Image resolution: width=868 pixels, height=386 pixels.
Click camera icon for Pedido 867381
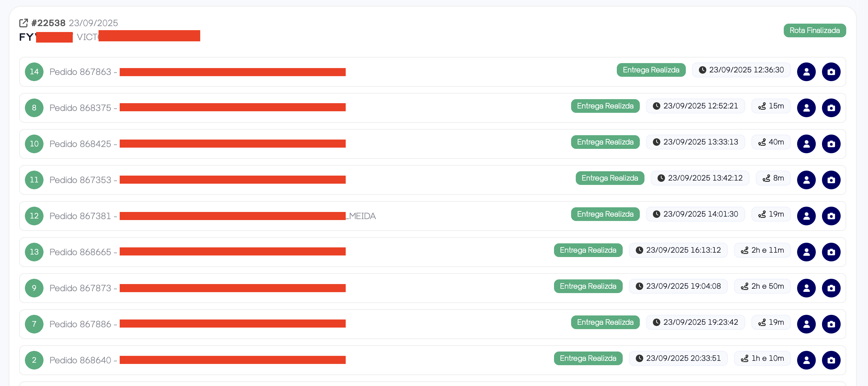831,216
